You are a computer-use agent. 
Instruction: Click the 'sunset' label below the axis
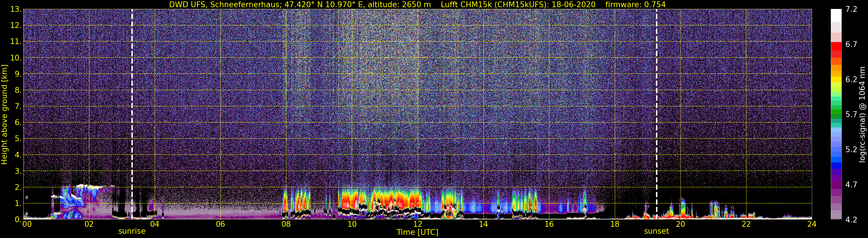click(656, 231)
